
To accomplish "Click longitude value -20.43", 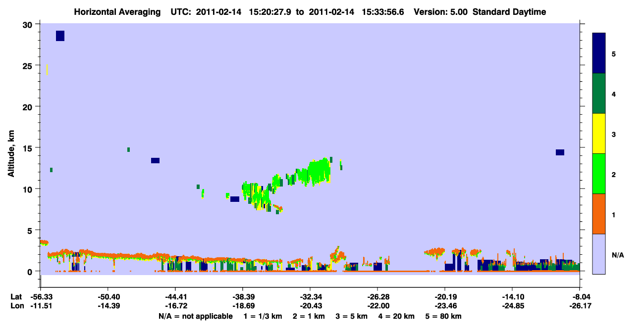I will (310, 306).
